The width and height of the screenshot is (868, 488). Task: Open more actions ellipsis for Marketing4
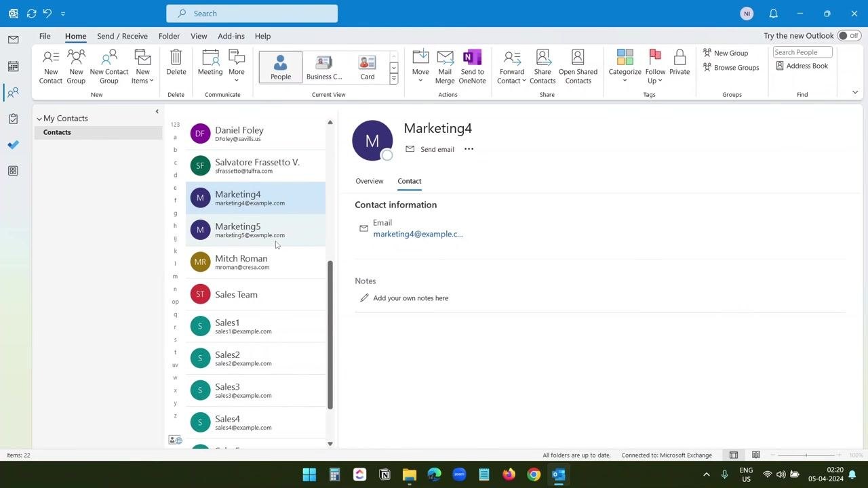click(469, 149)
